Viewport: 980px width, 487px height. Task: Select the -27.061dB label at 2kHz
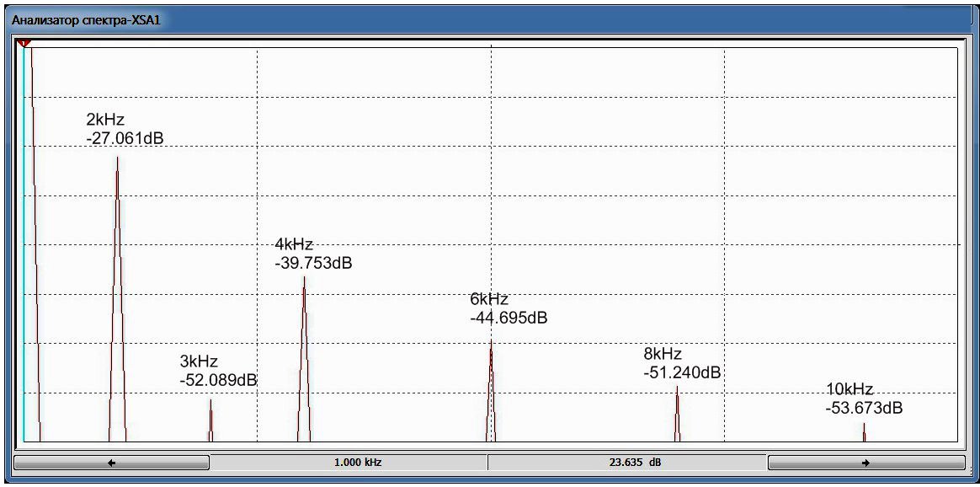(x=125, y=138)
